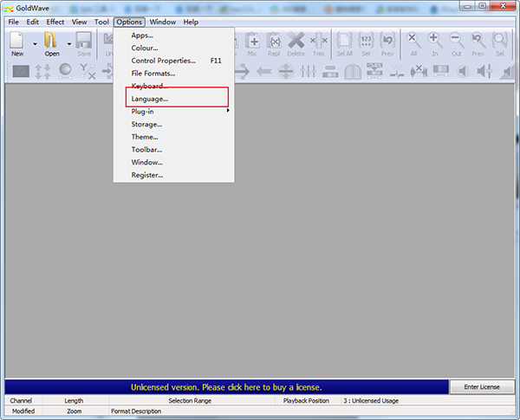Click the Mix clipboard icon
520x420 pixels.
click(x=252, y=41)
